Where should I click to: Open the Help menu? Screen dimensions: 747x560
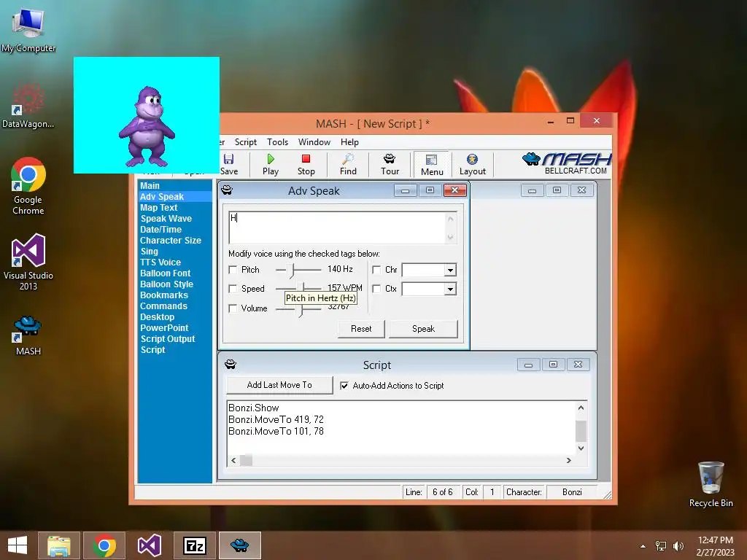click(349, 142)
